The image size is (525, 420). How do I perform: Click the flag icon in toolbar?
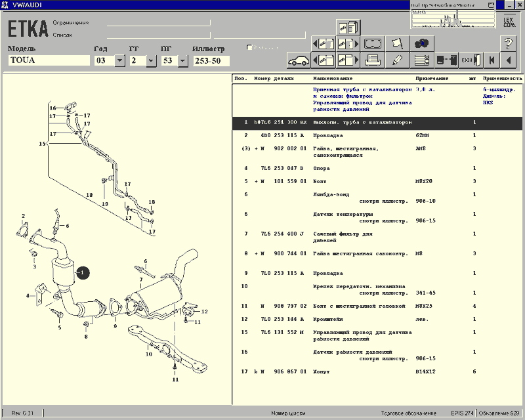point(397,44)
